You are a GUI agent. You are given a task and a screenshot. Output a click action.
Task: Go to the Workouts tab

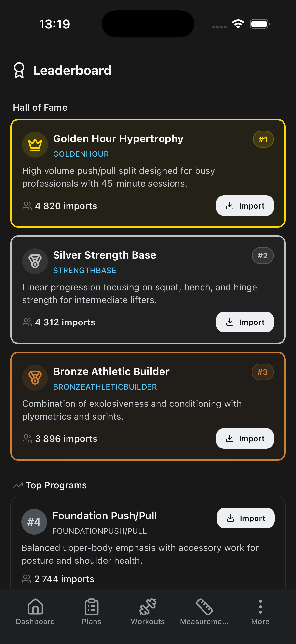(x=148, y=611)
